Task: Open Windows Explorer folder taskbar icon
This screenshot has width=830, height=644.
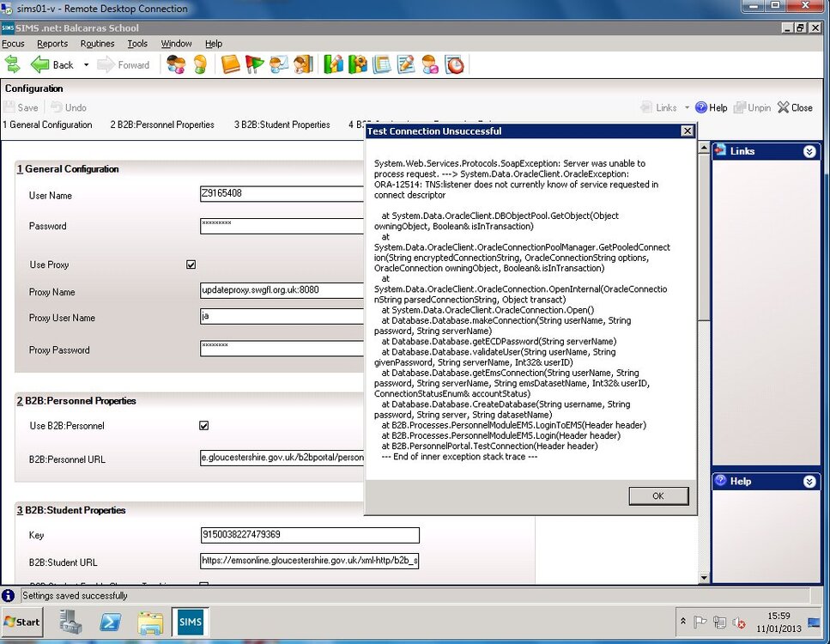Action: [150, 623]
